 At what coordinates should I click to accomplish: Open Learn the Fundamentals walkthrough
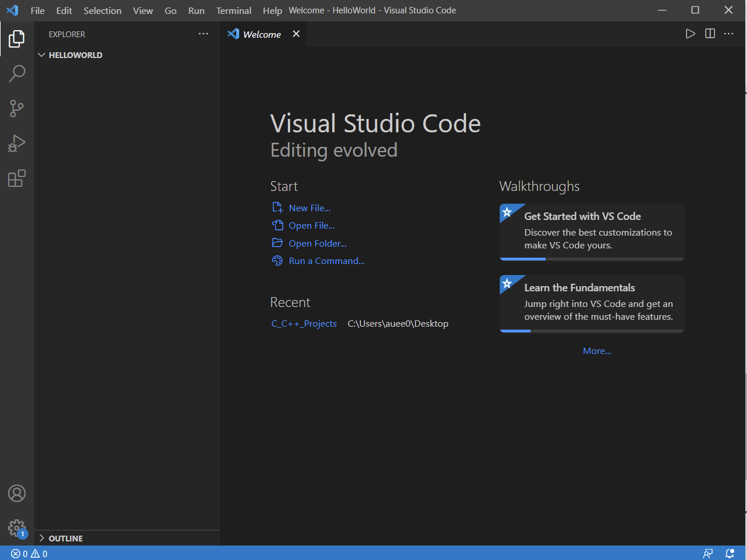[x=592, y=303]
